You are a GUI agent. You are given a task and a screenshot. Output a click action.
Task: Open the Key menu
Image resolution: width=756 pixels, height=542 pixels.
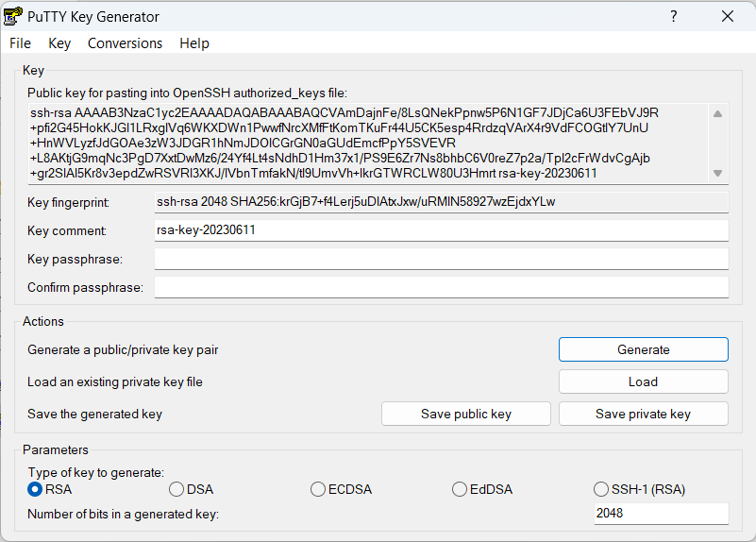(x=59, y=43)
